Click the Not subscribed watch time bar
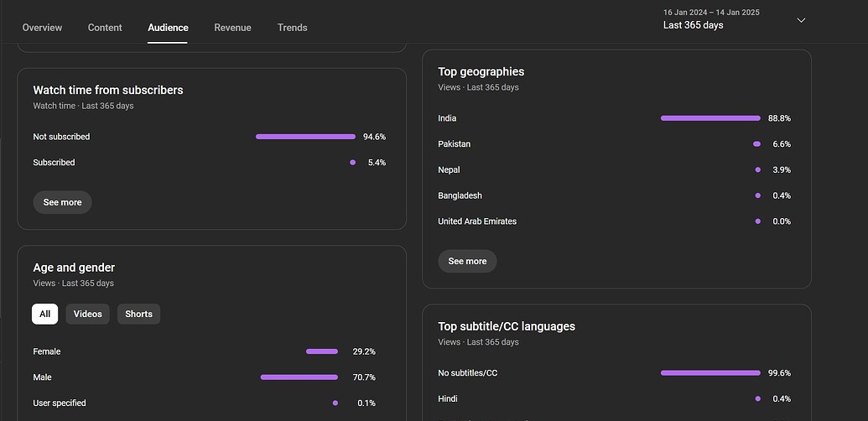The width and height of the screenshot is (868, 421). pyautogui.click(x=305, y=137)
